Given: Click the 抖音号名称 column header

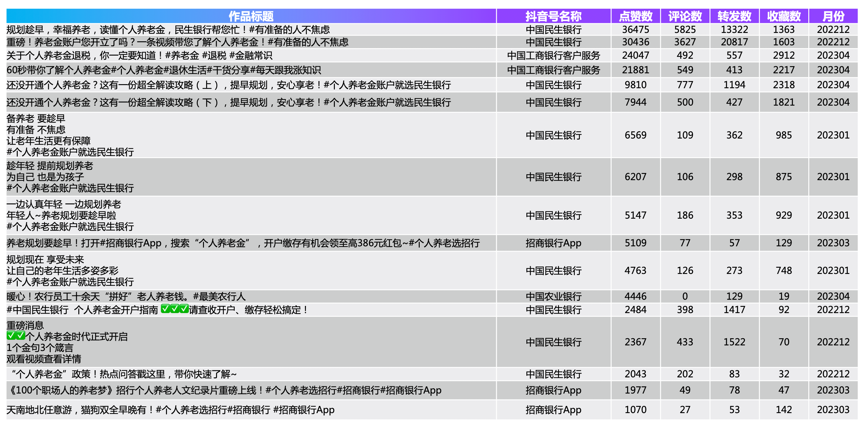Looking at the screenshot, I should pyautogui.click(x=553, y=16).
